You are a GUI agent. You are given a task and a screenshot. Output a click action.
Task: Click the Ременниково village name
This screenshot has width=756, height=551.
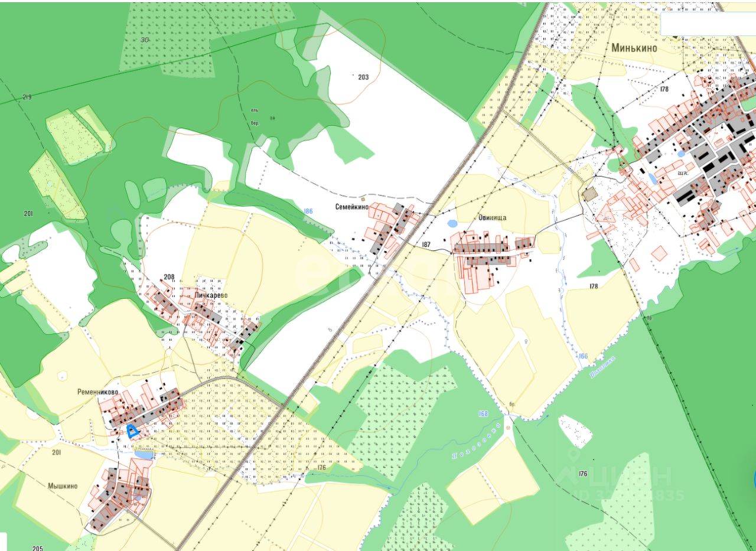point(98,392)
